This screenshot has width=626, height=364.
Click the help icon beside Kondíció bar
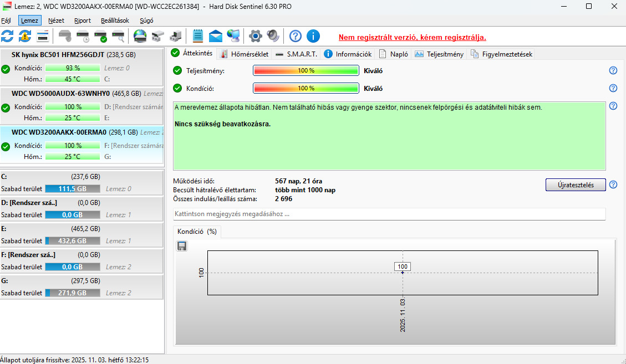(613, 88)
